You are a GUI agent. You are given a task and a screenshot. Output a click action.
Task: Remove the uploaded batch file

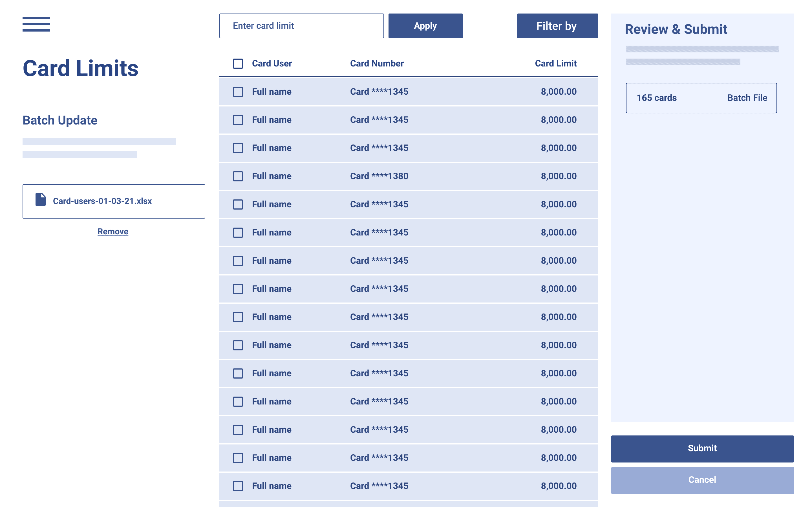click(x=112, y=231)
